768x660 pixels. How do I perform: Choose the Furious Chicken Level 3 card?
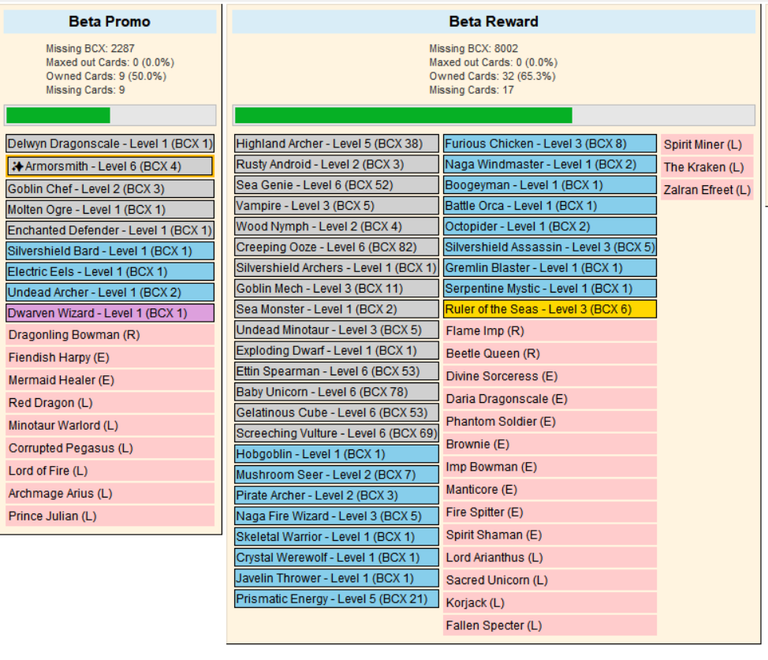click(550, 144)
